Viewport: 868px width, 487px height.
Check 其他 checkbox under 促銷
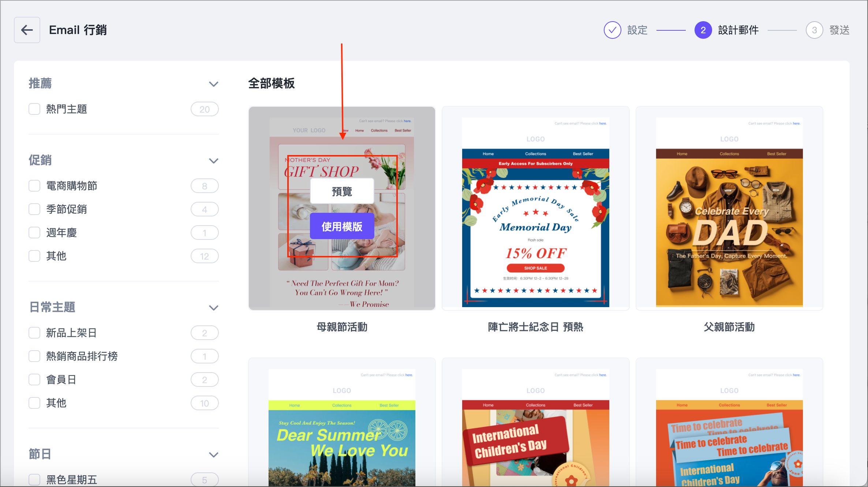pos(34,256)
